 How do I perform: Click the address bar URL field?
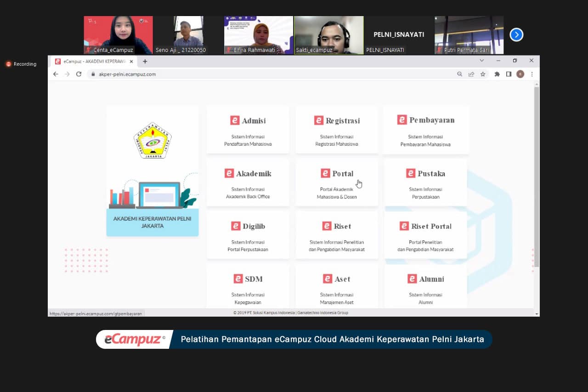tap(288, 74)
